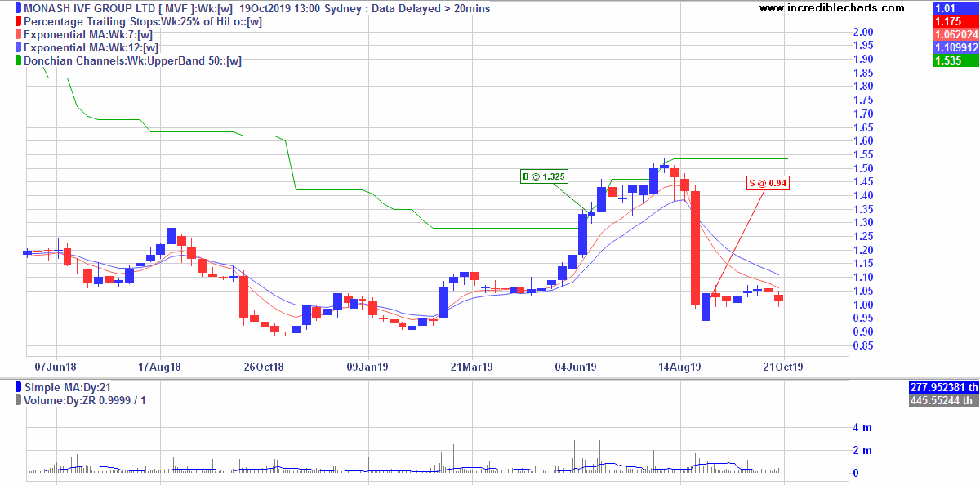The image size is (980, 490).
Task: Click the Percentage Trailing Stops indicator label
Action: (143, 21)
